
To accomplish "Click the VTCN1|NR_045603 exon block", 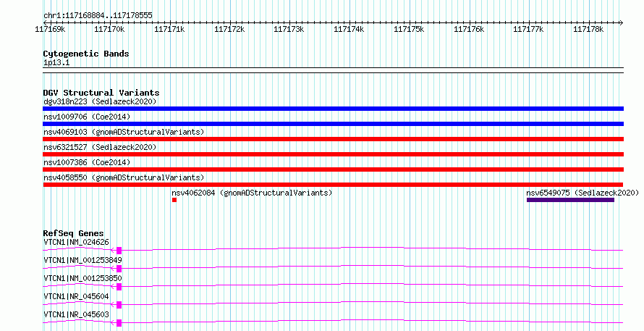I will pyautogui.click(x=119, y=323).
